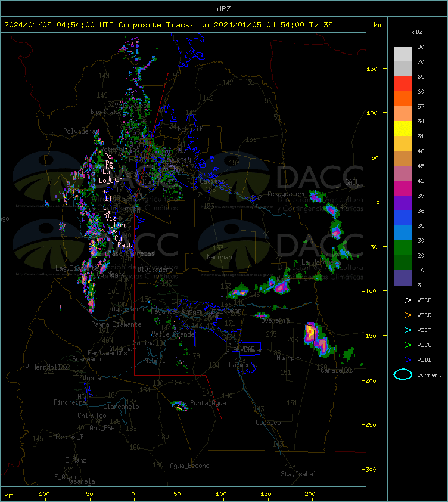
Task: Click the 'Divisadero' place label
Action: tap(155, 269)
